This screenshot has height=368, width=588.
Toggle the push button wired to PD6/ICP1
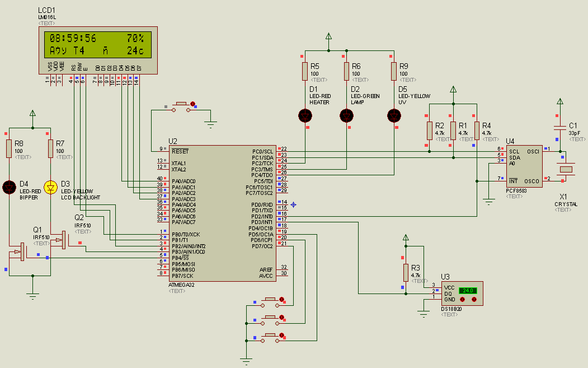(x=271, y=320)
